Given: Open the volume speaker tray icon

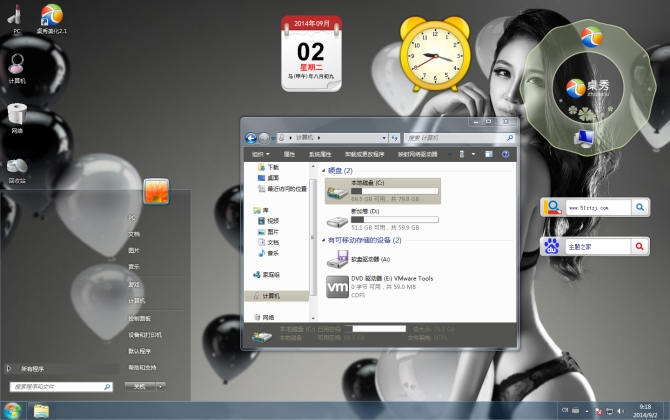Looking at the screenshot, I should (x=620, y=411).
